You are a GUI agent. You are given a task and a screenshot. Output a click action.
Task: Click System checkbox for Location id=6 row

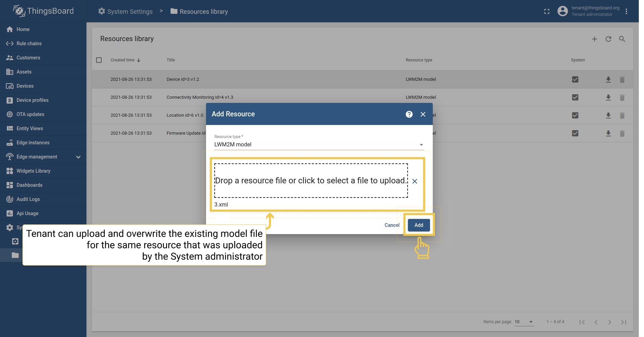(x=575, y=115)
